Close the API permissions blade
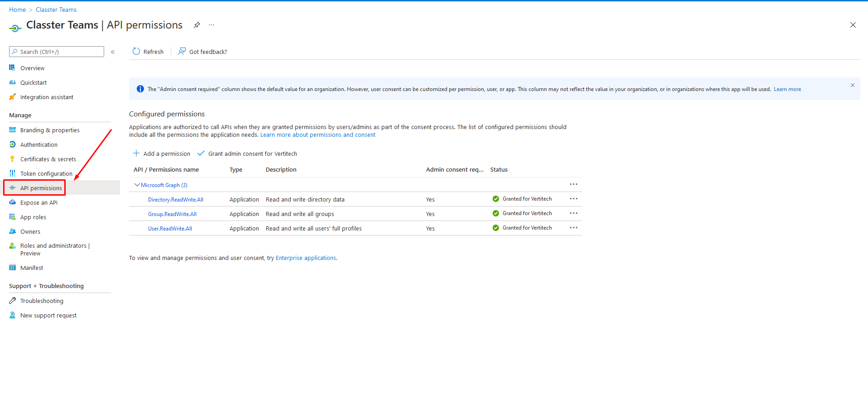The width and height of the screenshot is (868, 413). tap(853, 25)
